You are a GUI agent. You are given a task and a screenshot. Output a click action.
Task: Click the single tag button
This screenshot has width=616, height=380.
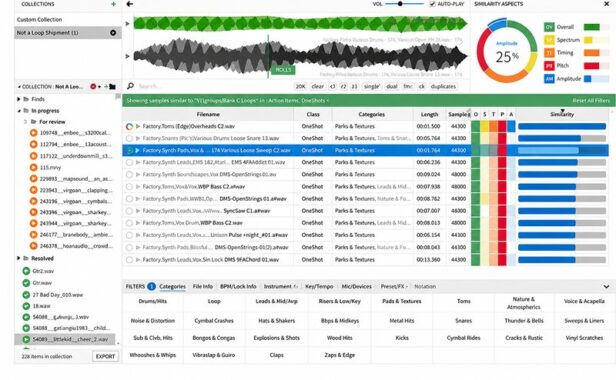click(371, 86)
